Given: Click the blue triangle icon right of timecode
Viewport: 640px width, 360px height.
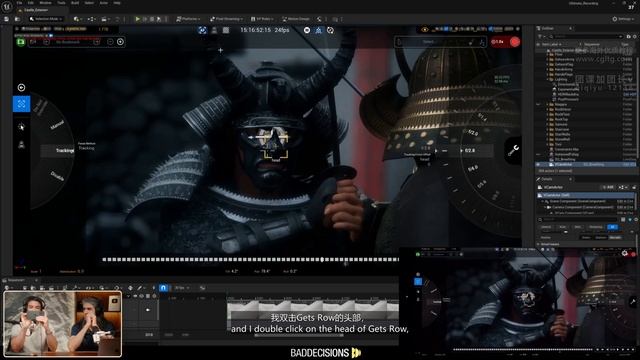Looking at the screenshot, I should click(x=318, y=30).
